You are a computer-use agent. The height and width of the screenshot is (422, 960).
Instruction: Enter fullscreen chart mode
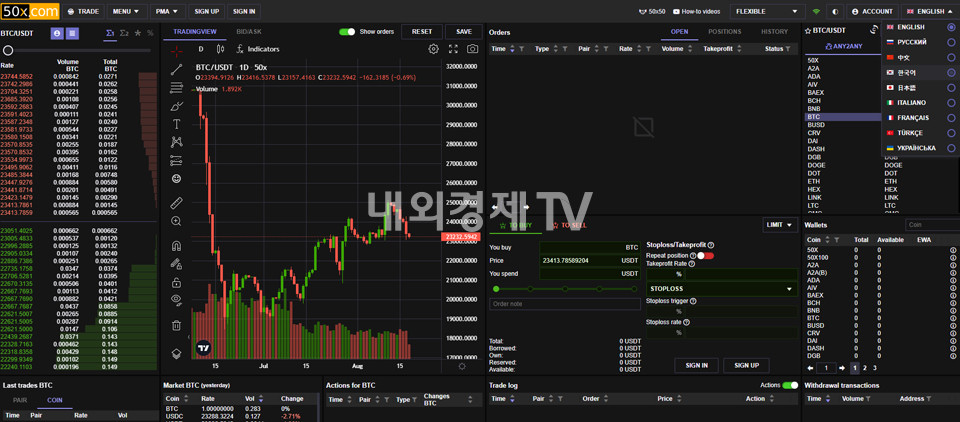coord(453,49)
